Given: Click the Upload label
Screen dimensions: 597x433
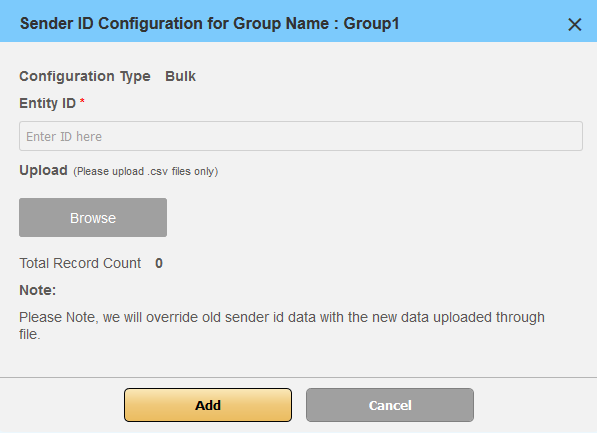Looking at the screenshot, I should coord(43,171).
